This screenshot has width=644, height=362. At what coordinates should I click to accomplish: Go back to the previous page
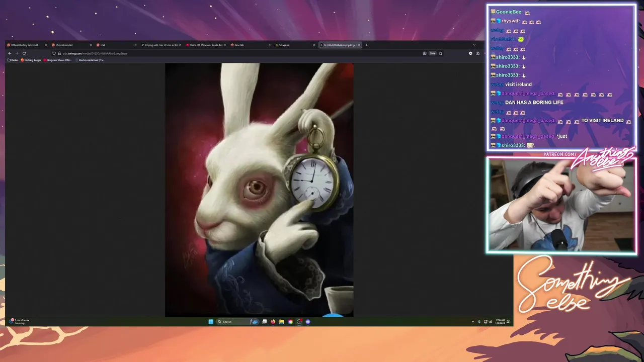pyautogui.click(x=10, y=53)
